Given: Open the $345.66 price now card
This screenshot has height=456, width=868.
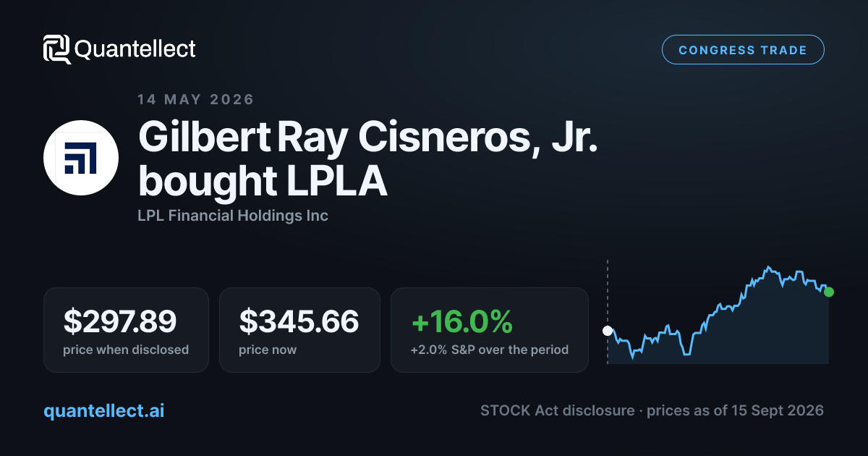Looking at the screenshot, I should click(x=299, y=330).
